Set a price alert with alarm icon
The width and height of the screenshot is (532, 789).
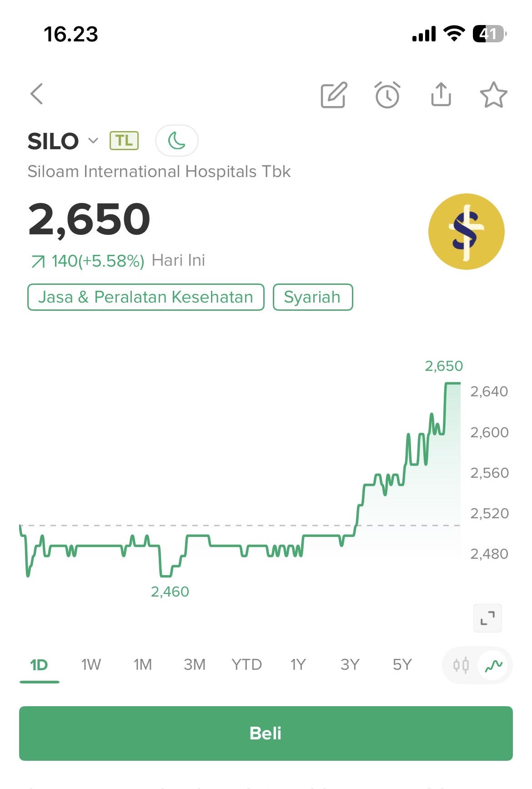387,95
